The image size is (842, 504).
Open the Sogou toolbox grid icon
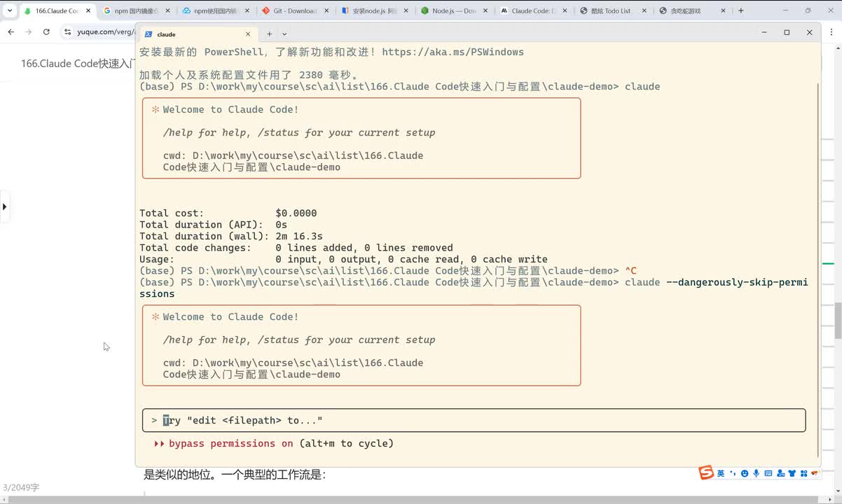point(803,474)
